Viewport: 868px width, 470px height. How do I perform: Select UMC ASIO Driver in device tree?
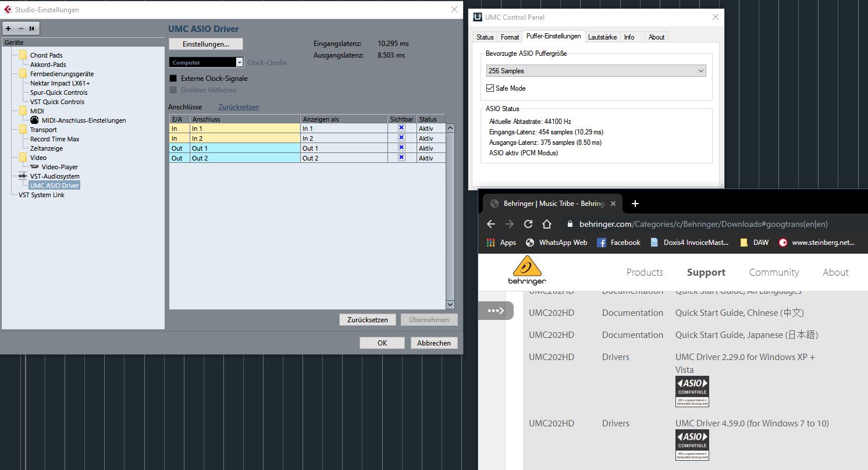click(54, 186)
